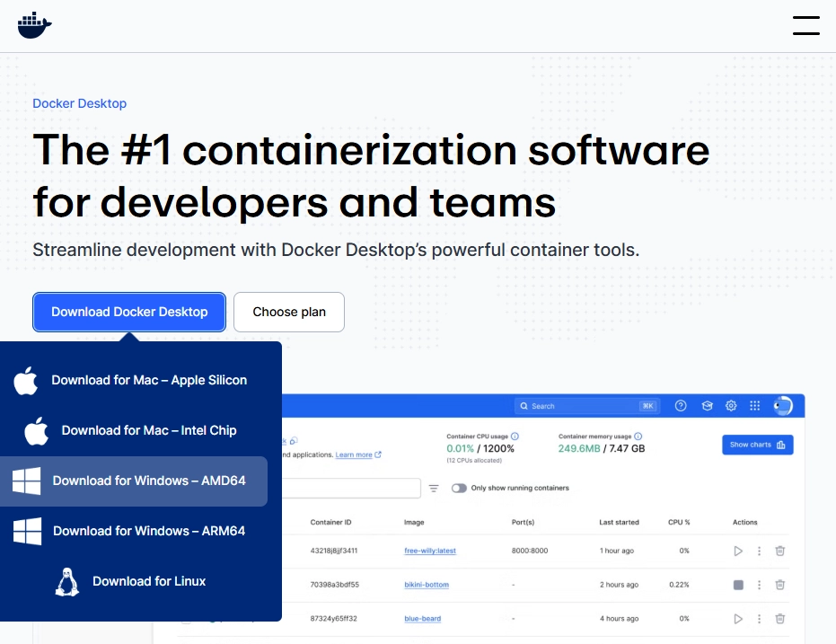Screen dimensions: 836x644
Task: Click the Windows logo beside AMD64
Action: pos(27,481)
